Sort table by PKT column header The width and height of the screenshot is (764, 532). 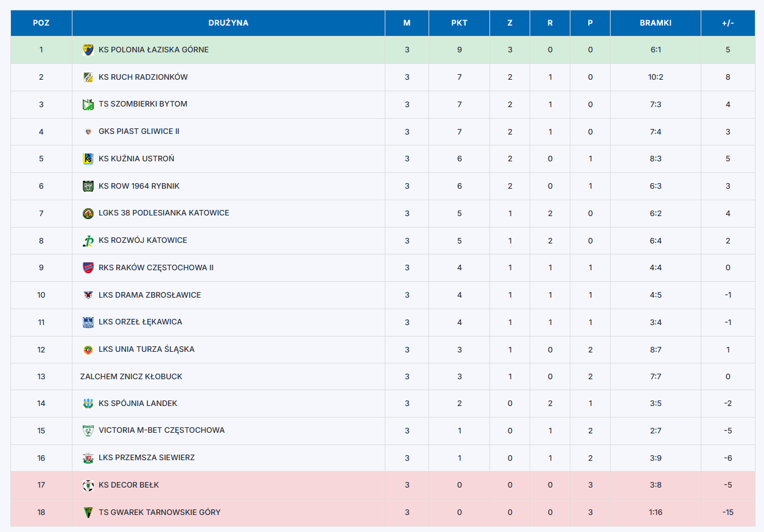click(460, 23)
